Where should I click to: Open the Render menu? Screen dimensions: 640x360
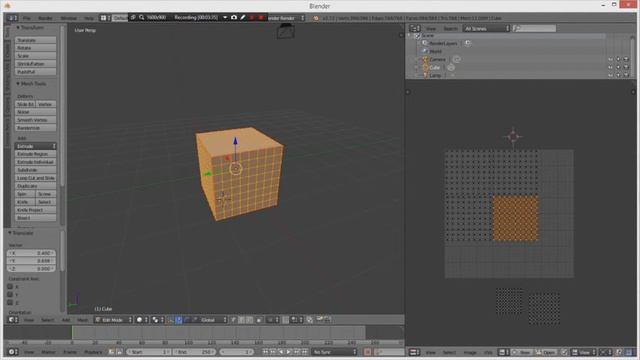[x=45, y=18]
